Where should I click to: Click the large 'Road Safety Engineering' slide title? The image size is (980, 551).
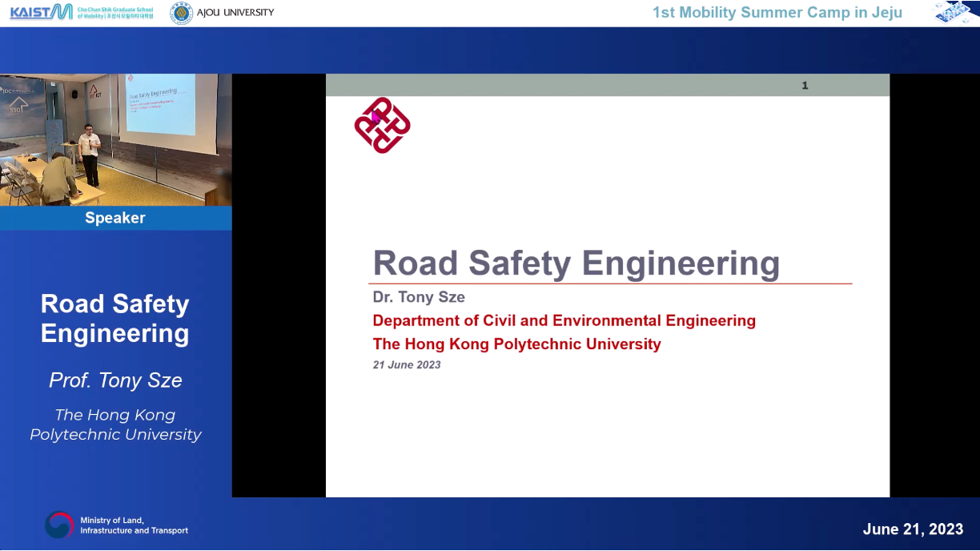(576, 263)
